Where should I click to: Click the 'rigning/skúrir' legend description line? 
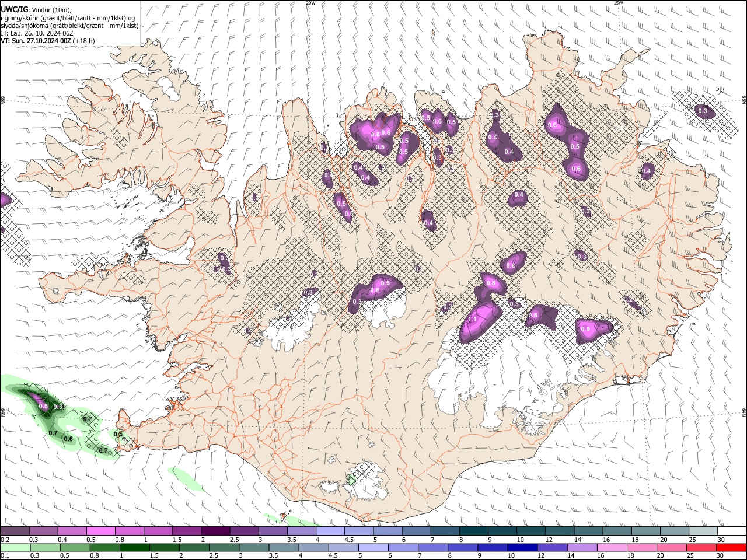point(67,18)
